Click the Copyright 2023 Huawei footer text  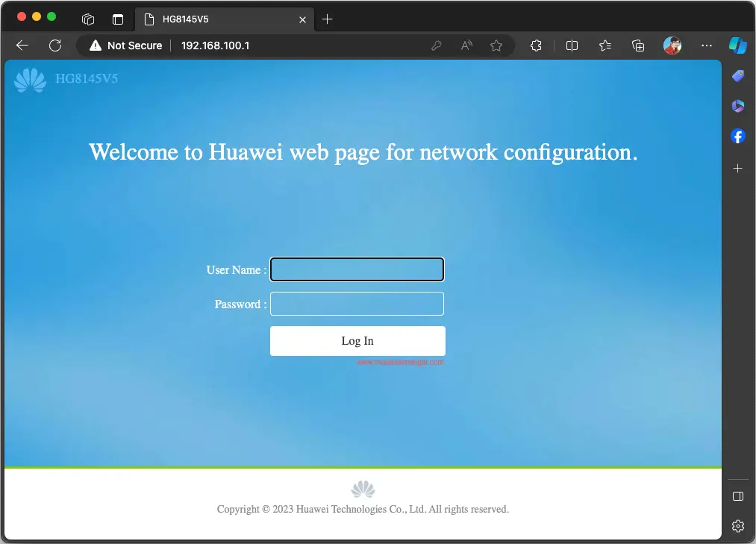(x=363, y=509)
